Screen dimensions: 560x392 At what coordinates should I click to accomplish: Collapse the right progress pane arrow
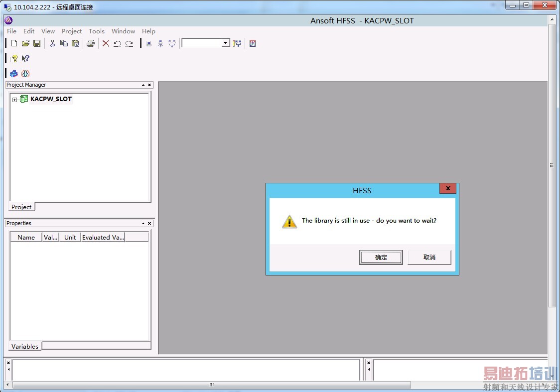pos(369,370)
